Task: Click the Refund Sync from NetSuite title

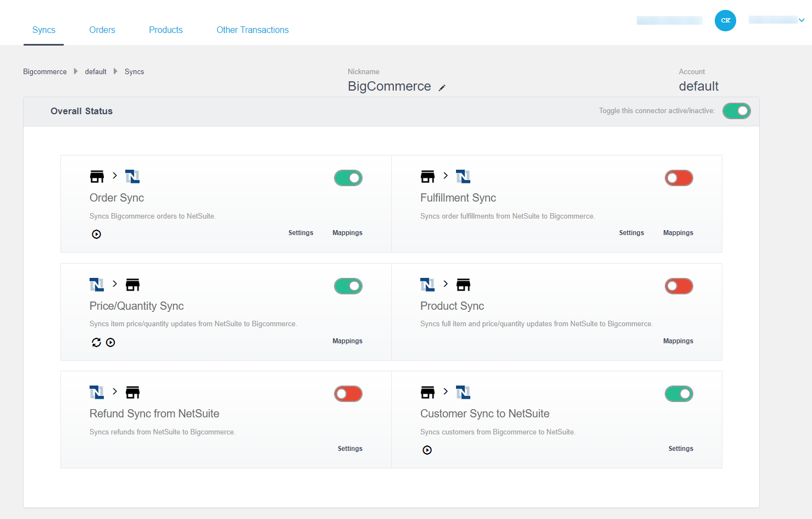Action: (x=154, y=414)
